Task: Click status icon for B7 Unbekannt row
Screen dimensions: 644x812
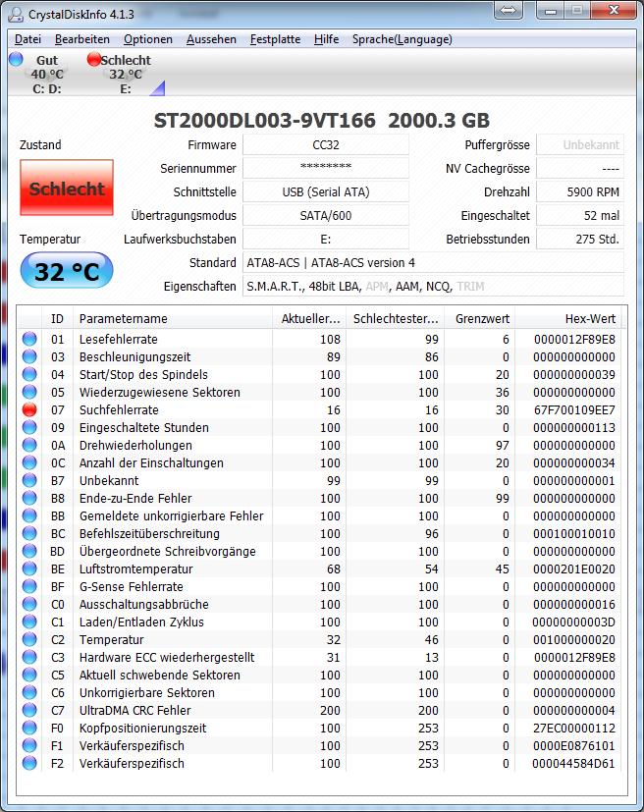Action: (x=29, y=480)
